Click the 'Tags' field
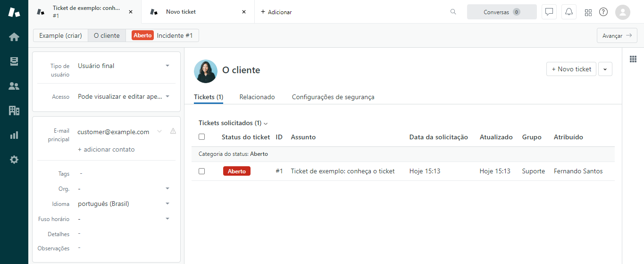The image size is (644, 264). [124, 173]
